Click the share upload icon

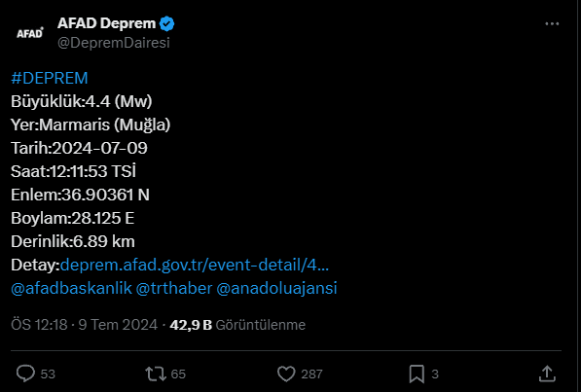tap(547, 374)
